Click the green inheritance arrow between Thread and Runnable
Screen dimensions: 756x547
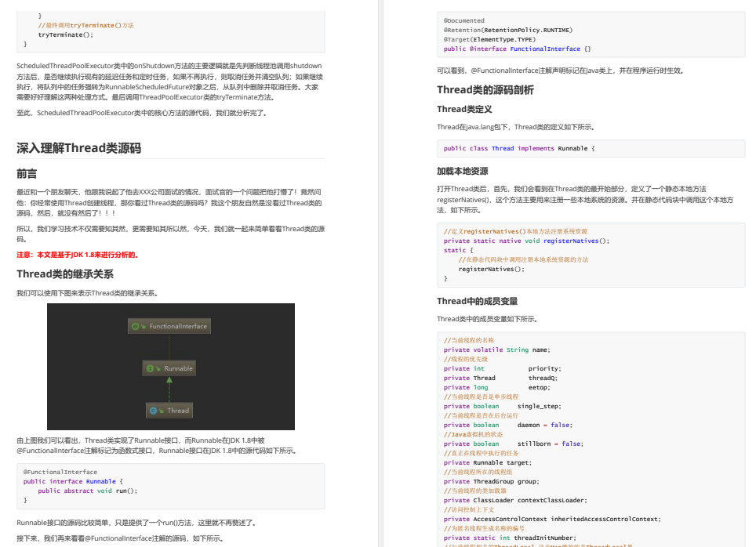tap(169, 389)
